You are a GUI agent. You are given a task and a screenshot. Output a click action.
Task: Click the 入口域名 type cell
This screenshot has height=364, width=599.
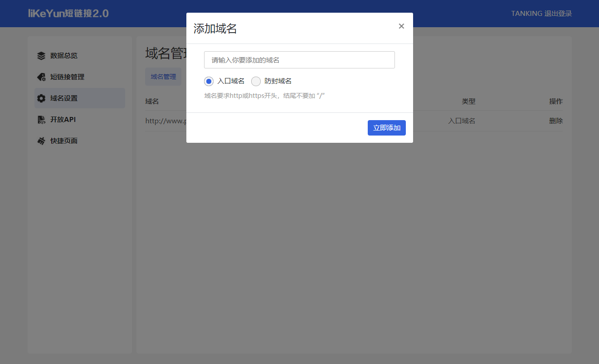click(462, 121)
